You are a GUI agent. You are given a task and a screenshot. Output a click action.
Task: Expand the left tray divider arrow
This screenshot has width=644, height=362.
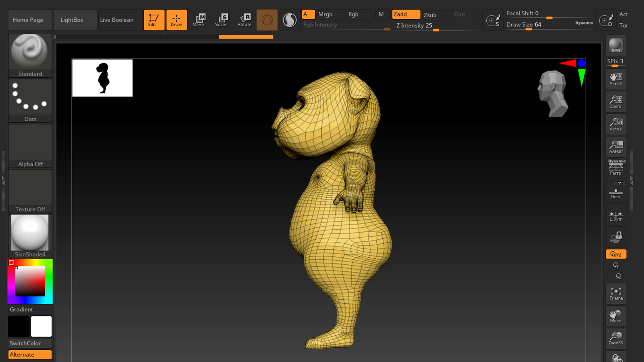(x=3, y=180)
